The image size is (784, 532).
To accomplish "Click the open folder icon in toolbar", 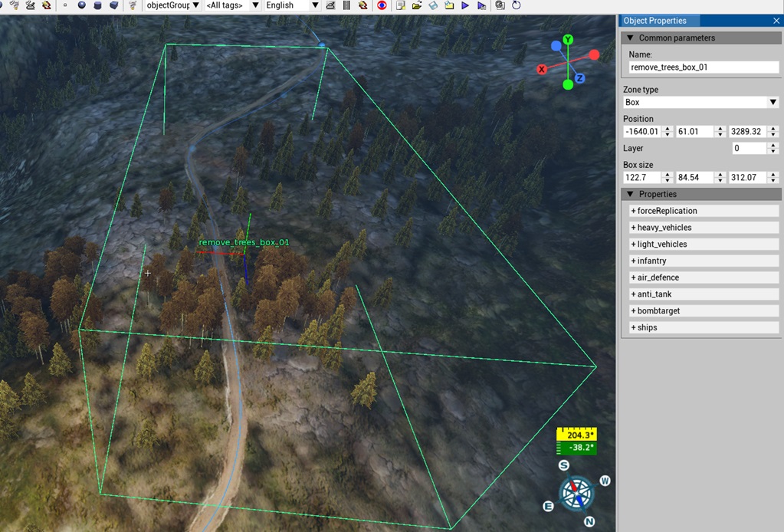I will (417, 5).
